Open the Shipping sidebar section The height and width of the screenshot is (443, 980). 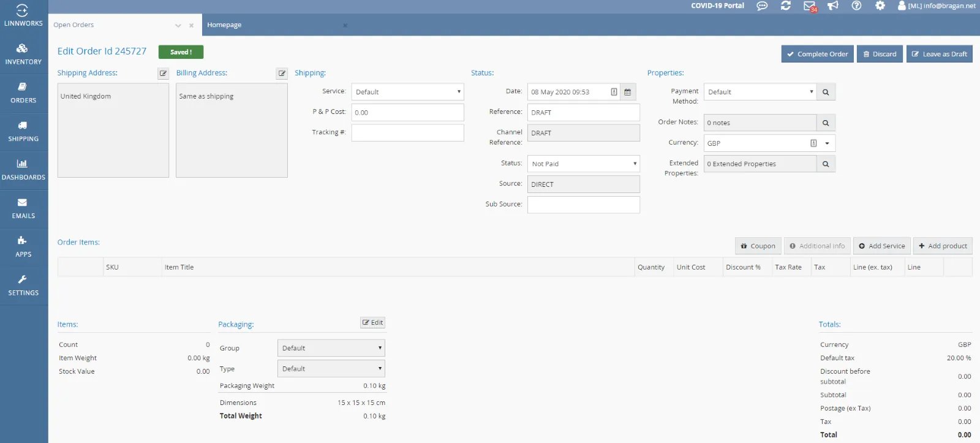click(23, 132)
